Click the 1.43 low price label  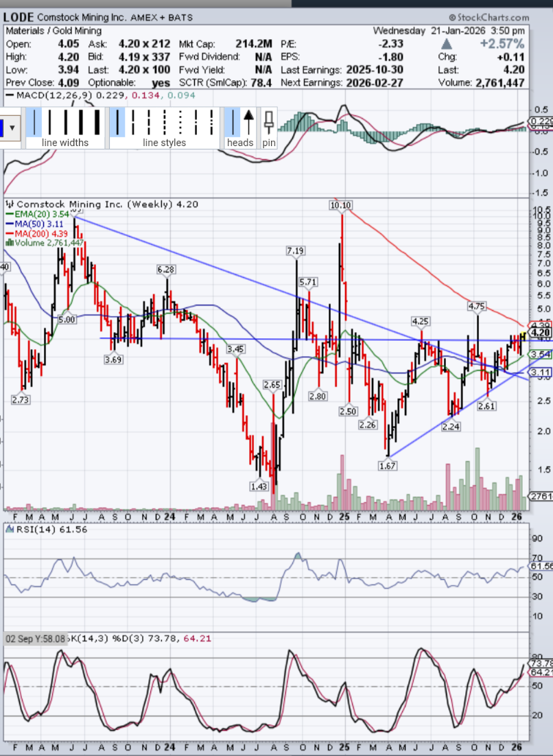259,486
